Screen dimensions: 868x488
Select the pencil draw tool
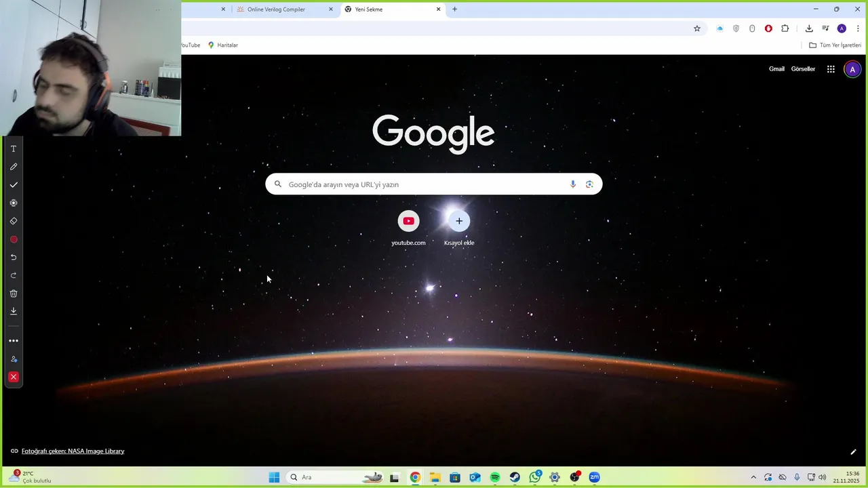pos(13,167)
